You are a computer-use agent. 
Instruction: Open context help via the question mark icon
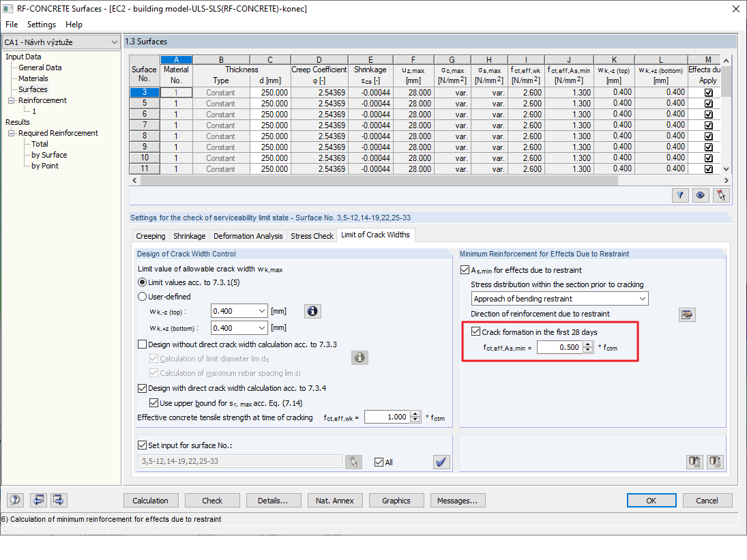[14, 500]
